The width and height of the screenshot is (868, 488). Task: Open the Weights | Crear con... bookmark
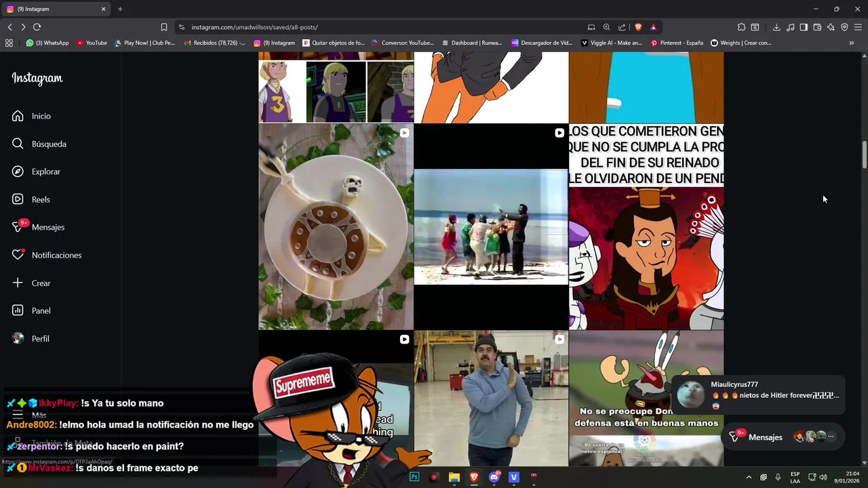click(741, 43)
